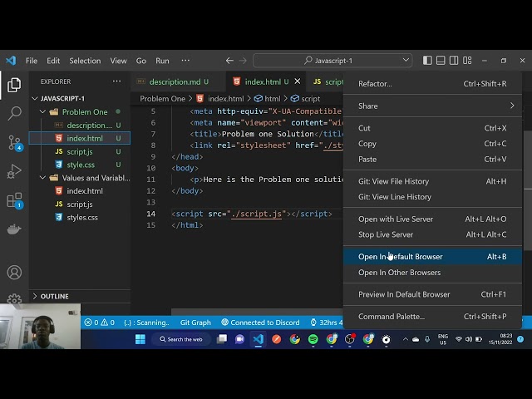Image resolution: width=532 pixels, height=399 pixels.
Task: Open the View menu
Action: (x=118, y=61)
